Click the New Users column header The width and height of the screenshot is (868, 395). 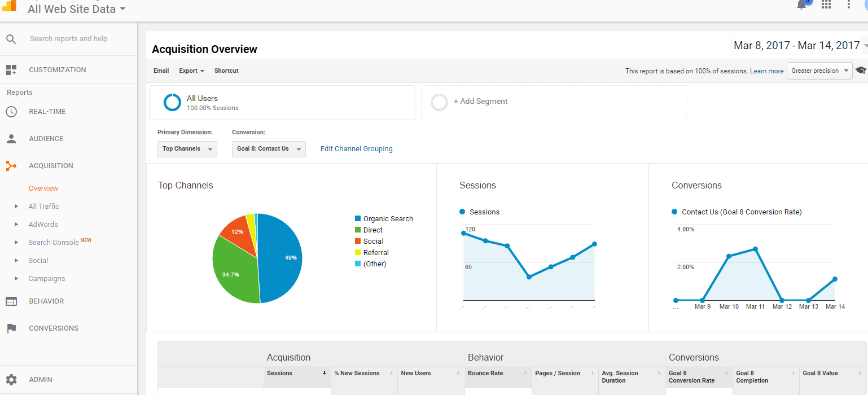click(x=431, y=377)
